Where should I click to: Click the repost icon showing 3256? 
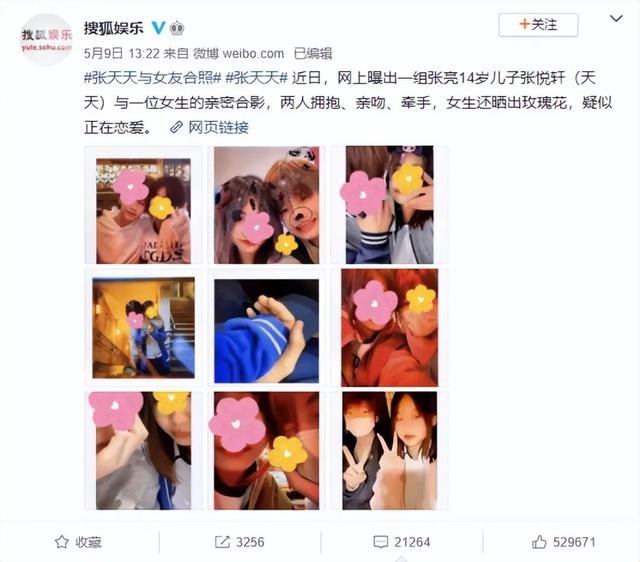[222, 542]
